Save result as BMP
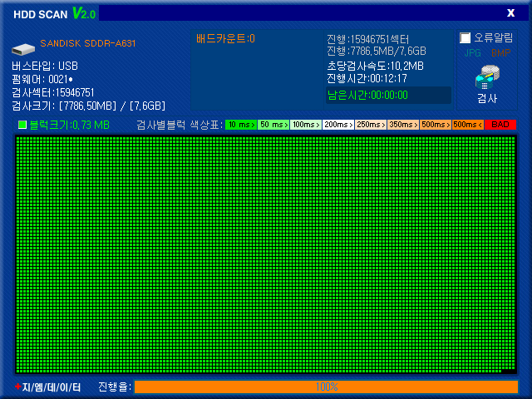 [500, 53]
